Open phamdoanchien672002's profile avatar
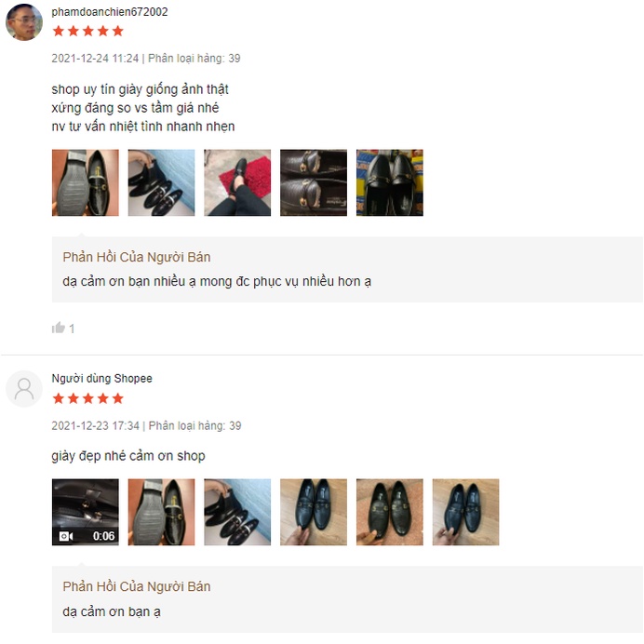This screenshot has width=644, height=644. coord(24,22)
